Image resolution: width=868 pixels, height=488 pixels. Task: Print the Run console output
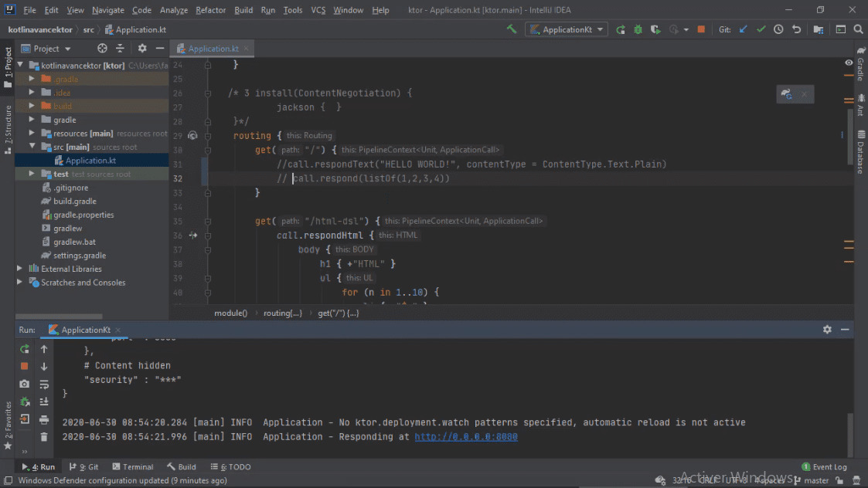44,419
